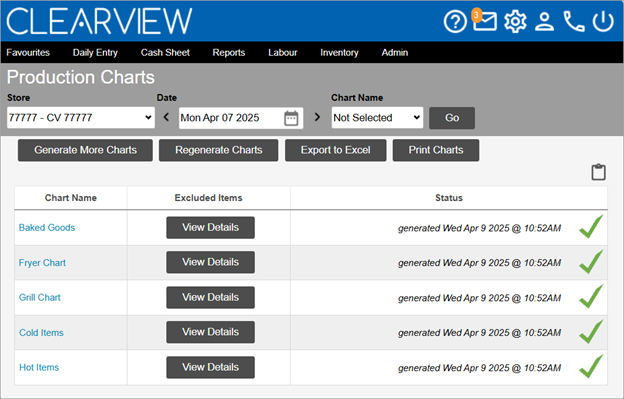This screenshot has width=624, height=399.
Task: Open the user profile icon
Action: [x=544, y=21]
